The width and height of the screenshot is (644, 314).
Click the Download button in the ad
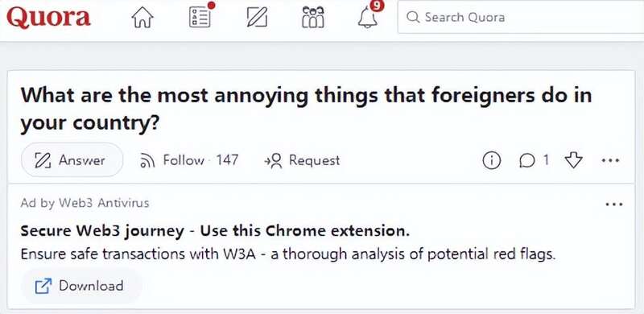[x=81, y=286]
